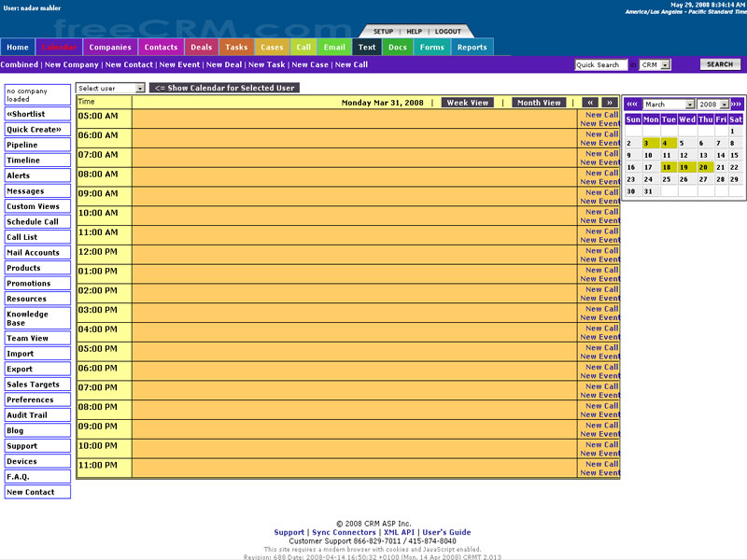Viewport: 747px width, 560px height.
Task: Open Import in sidebar
Action: pyautogui.click(x=37, y=354)
